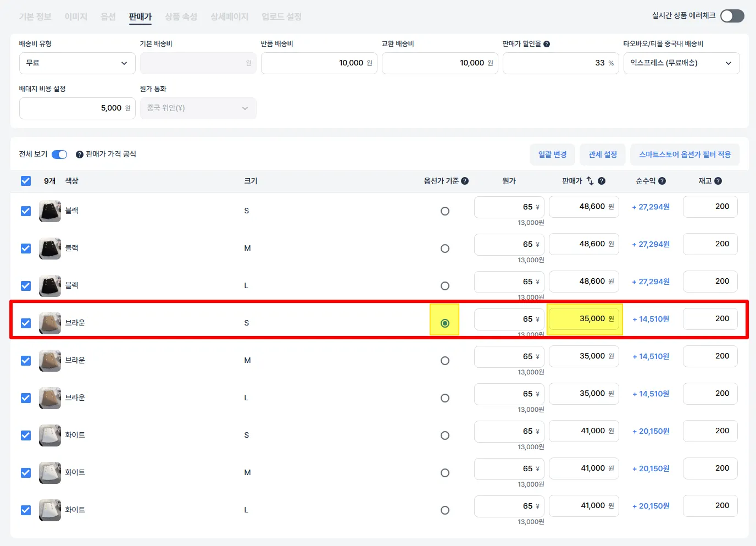Select the 브라운 S 옵션가 기준 radio button
The width and height of the screenshot is (756, 546).
445,323
